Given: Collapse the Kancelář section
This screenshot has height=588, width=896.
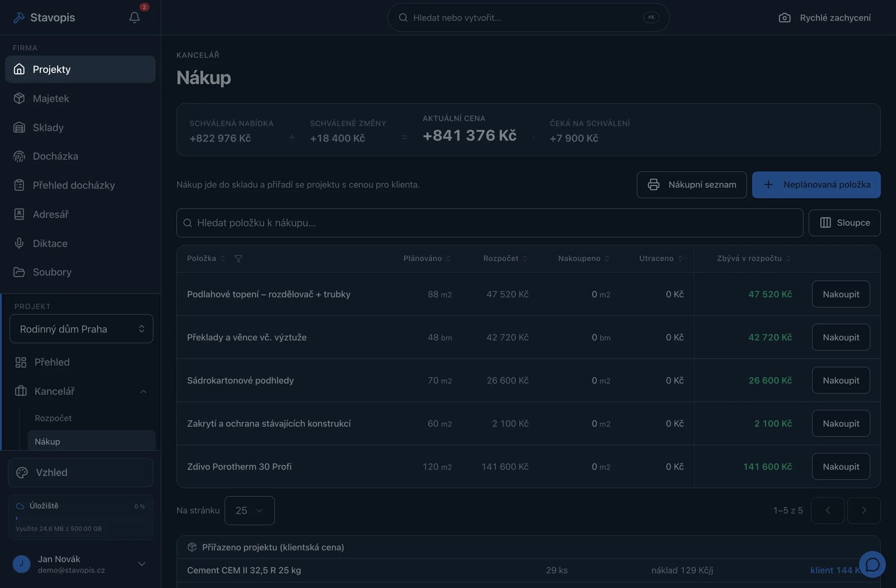Looking at the screenshot, I should pos(81,391).
